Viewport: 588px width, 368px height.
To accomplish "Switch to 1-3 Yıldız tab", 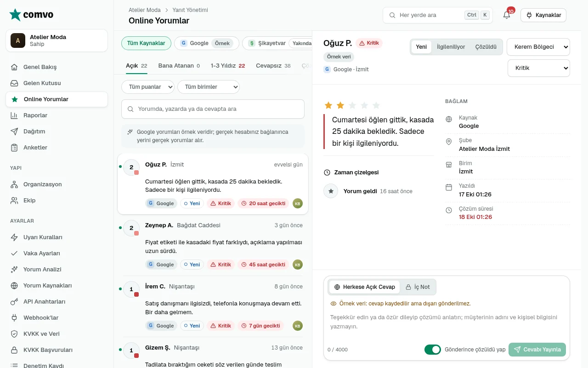I will coord(228,66).
